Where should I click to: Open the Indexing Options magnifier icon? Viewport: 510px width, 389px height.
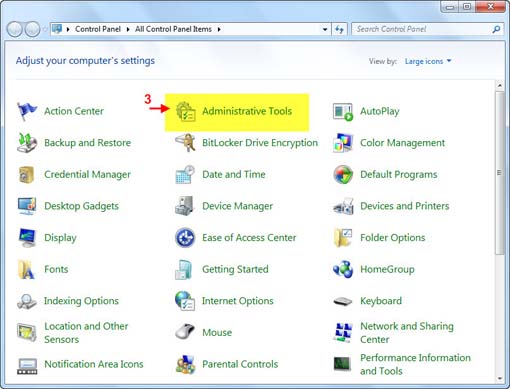click(x=27, y=301)
